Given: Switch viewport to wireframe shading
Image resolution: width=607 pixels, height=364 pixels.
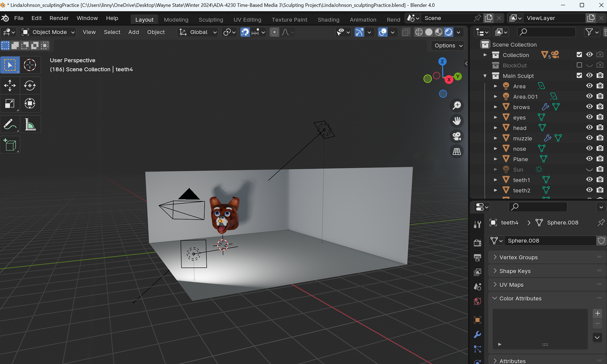Looking at the screenshot, I should coord(419,32).
